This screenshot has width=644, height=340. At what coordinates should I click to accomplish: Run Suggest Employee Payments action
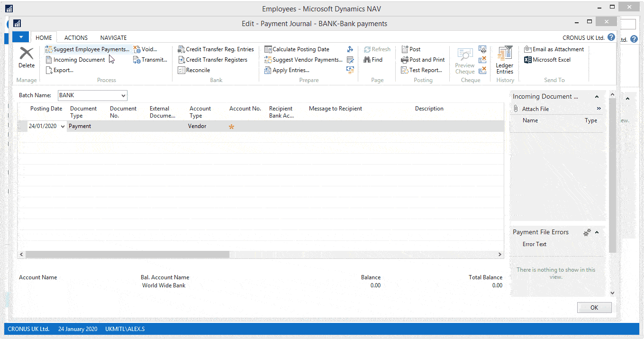[91, 49]
